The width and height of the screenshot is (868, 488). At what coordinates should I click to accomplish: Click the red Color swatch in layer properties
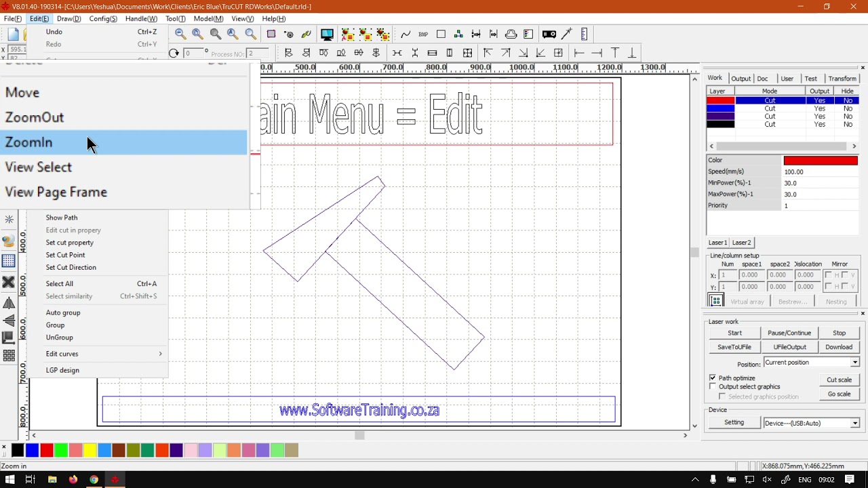(x=821, y=161)
